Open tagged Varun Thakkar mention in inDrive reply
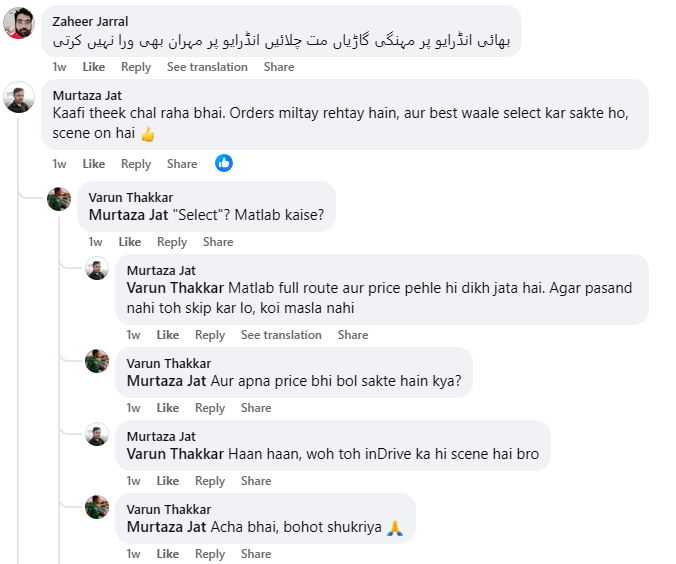The height and width of the screenshot is (564, 676). [x=175, y=454]
